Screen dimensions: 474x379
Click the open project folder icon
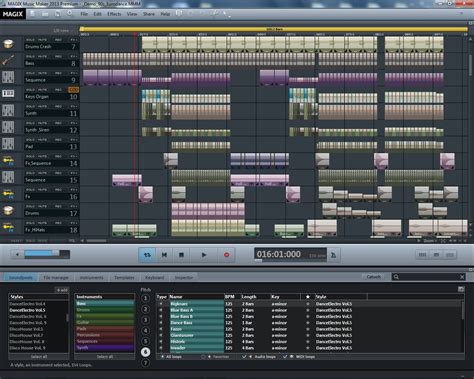[45, 14]
